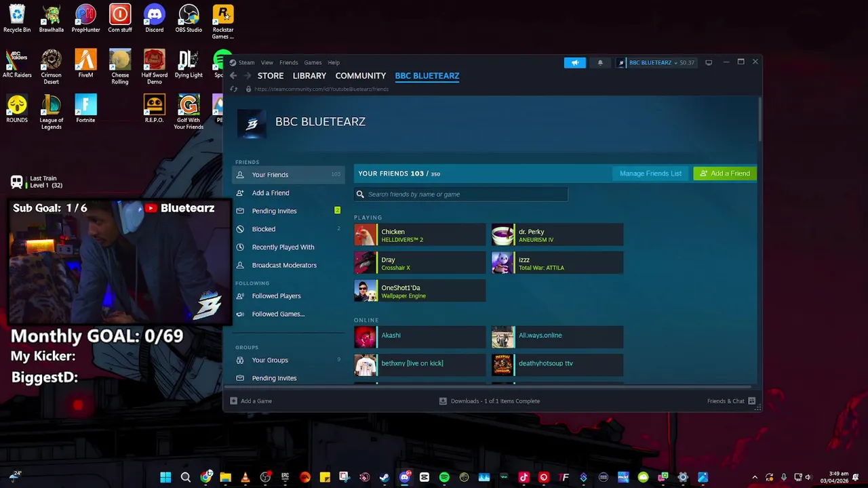
Task: Open Discord desktop shortcut
Action: 155,19
